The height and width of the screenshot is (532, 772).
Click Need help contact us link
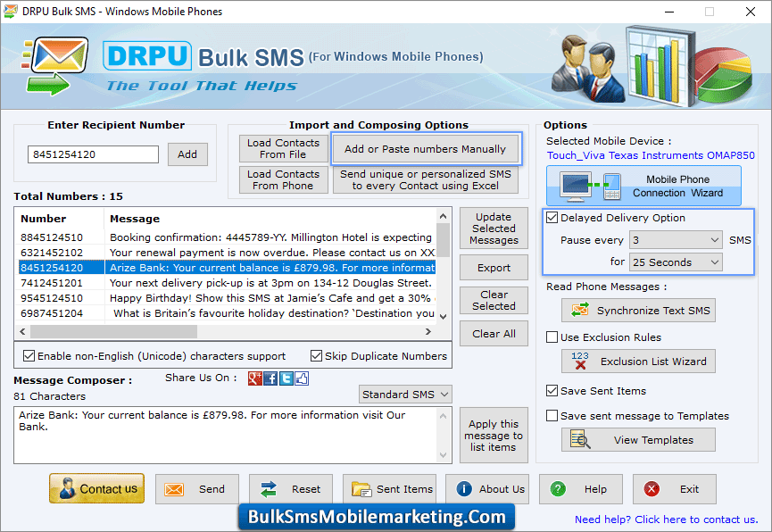666,520
